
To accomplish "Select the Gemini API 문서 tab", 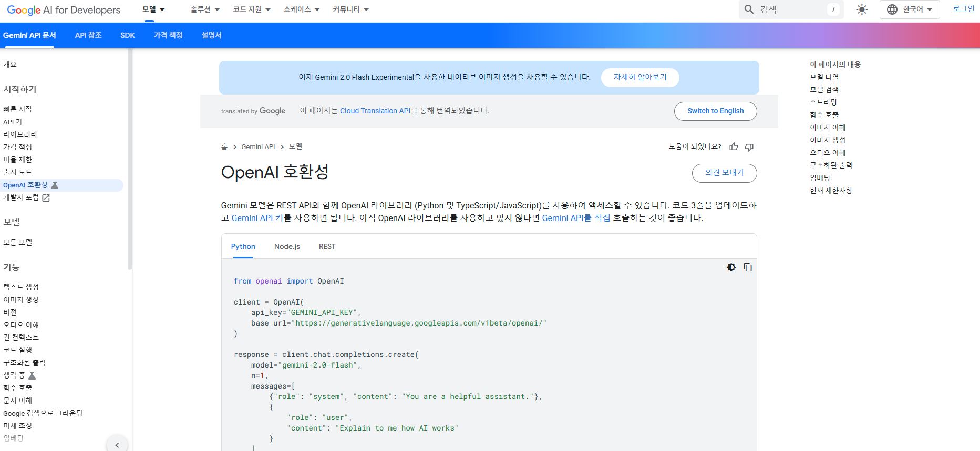I will pyautogui.click(x=29, y=35).
